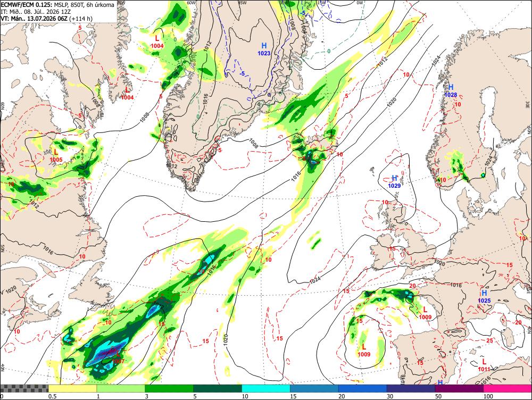Click the 40N latitude label
532x400 pixels.
(x=3, y=368)
